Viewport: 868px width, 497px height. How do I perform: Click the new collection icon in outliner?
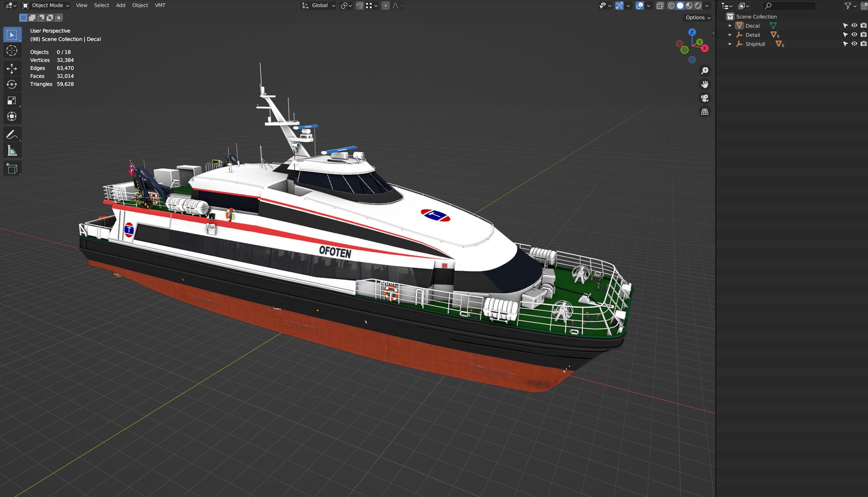[864, 6]
